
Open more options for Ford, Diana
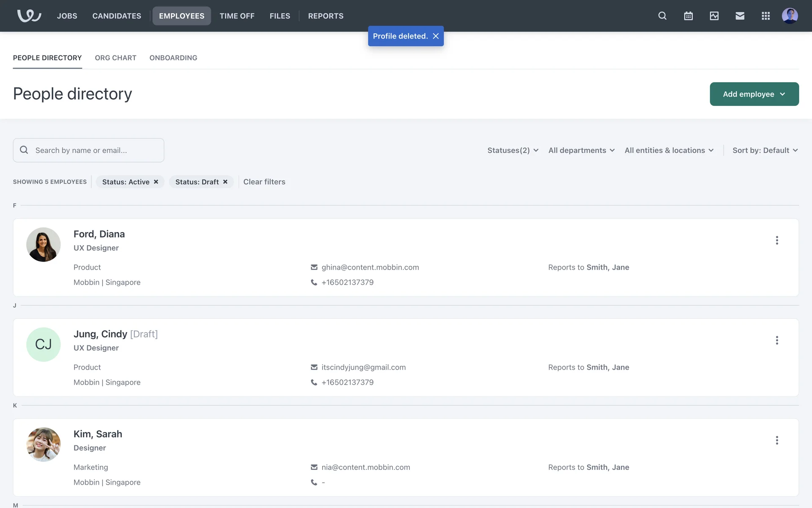[x=776, y=240]
